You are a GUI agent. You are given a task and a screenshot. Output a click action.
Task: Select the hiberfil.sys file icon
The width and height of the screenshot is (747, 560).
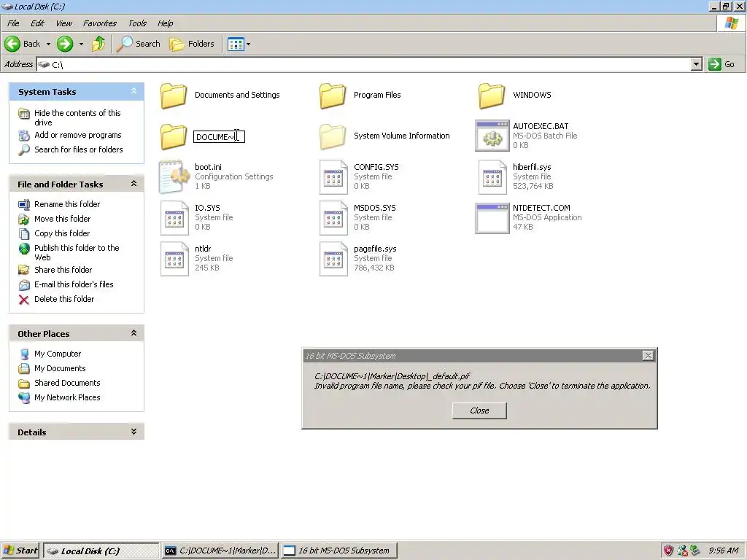point(492,177)
